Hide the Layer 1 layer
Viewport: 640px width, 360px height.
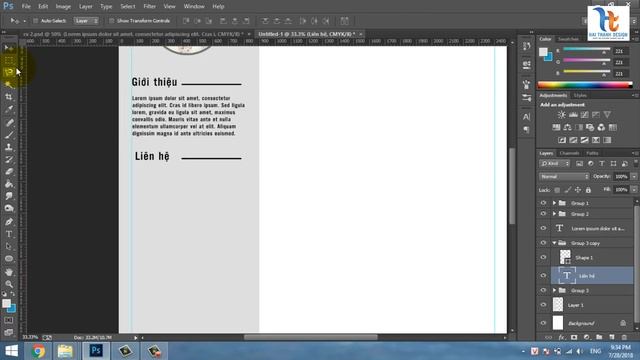(543, 305)
